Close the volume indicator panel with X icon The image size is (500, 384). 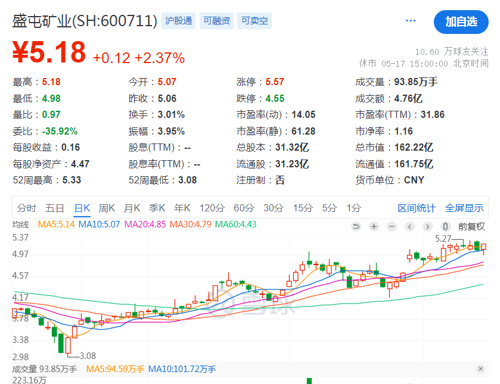click(480, 369)
